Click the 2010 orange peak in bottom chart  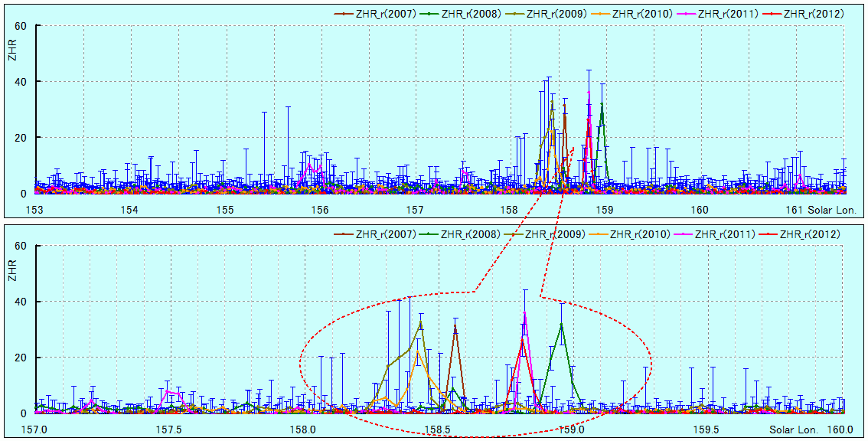point(418,351)
